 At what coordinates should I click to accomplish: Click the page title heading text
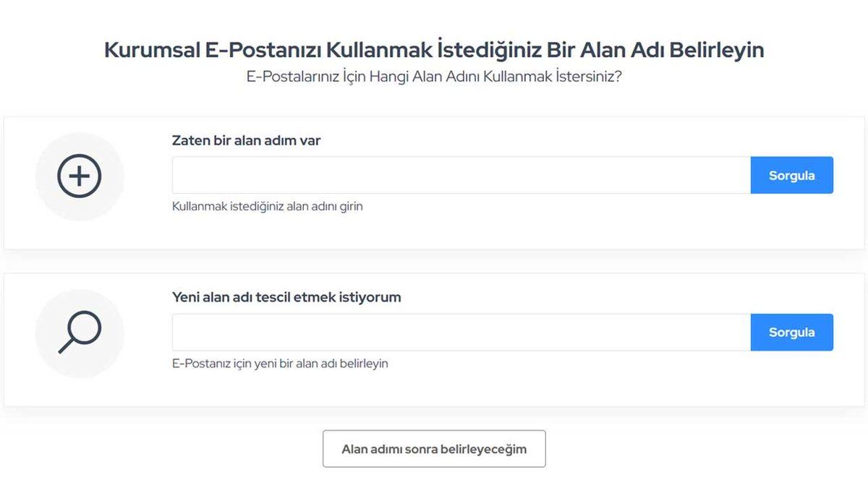pos(434,49)
